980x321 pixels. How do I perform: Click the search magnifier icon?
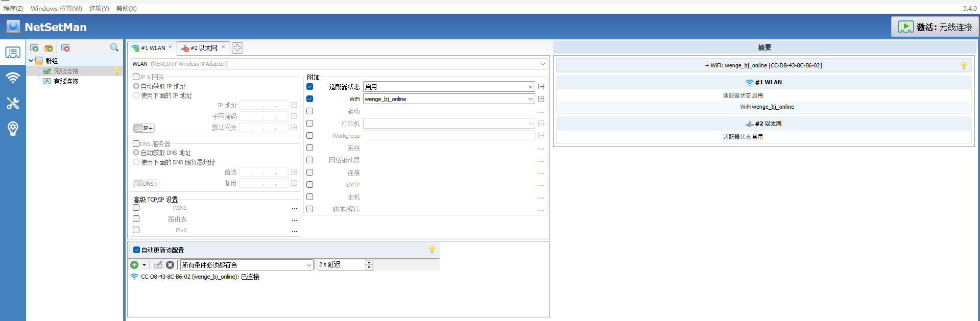(x=114, y=47)
